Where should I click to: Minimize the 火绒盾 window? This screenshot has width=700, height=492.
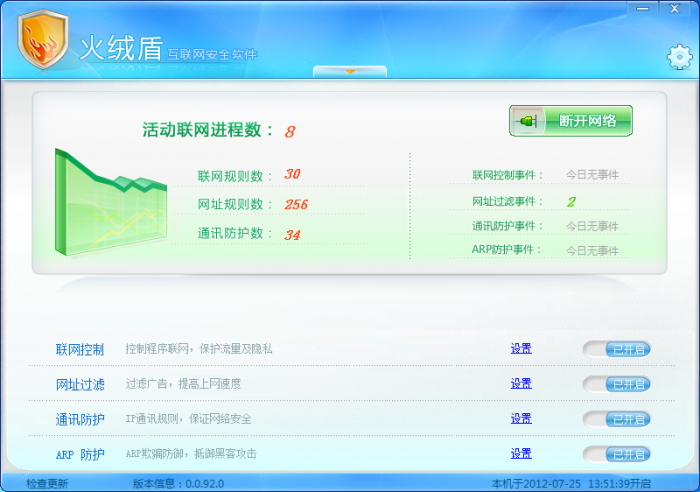click(642, 8)
